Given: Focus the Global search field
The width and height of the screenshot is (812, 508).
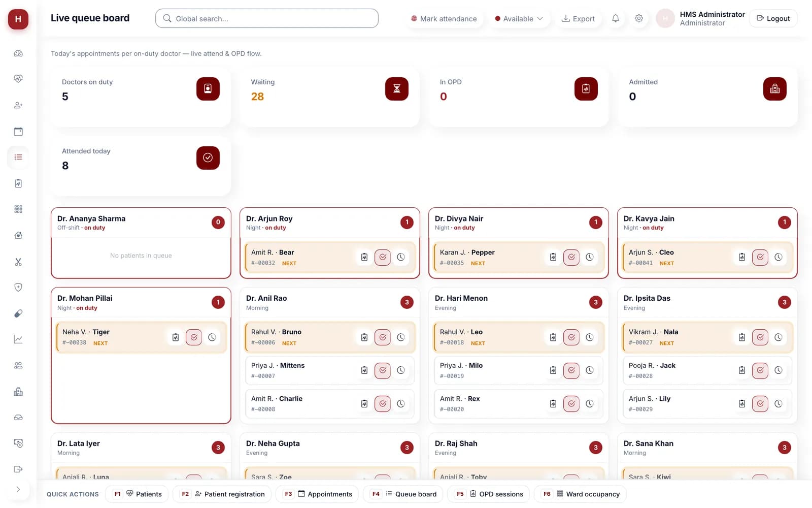Looking at the screenshot, I should 267,18.
